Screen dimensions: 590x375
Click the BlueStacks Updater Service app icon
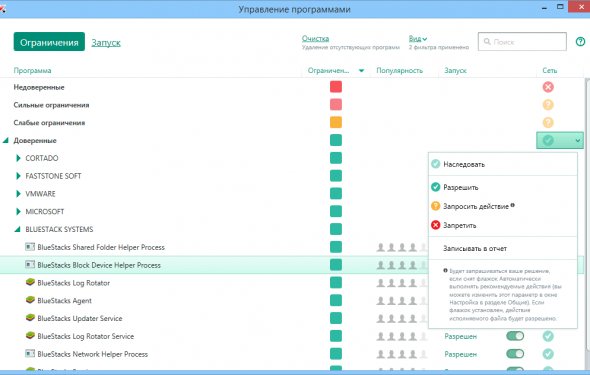pos(30,317)
